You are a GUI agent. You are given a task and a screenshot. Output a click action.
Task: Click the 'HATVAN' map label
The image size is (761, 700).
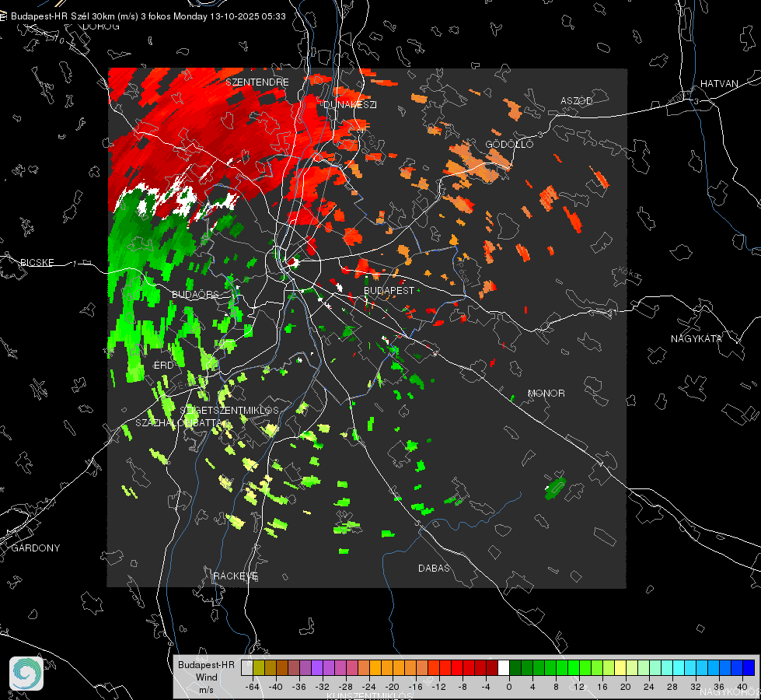point(719,83)
